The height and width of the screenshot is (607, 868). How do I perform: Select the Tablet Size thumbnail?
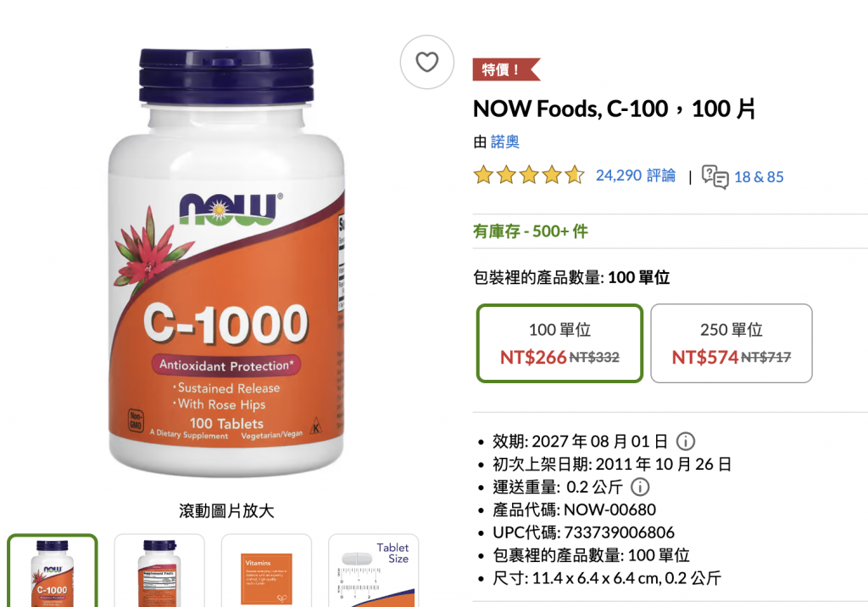[x=374, y=571]
